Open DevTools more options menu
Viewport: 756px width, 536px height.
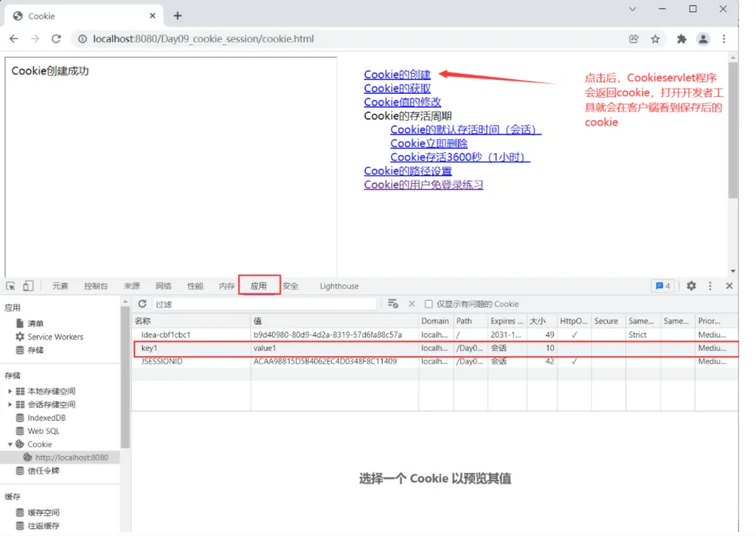(710, 286)
